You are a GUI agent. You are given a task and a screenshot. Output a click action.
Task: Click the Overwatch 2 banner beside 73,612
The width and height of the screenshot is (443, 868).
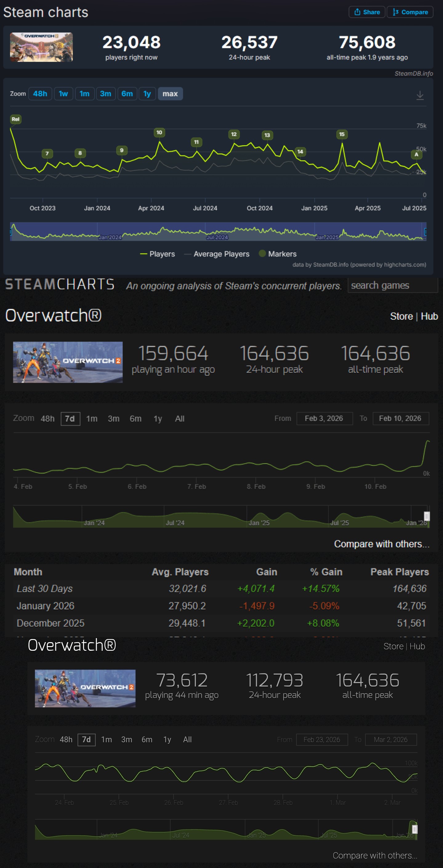85,688
